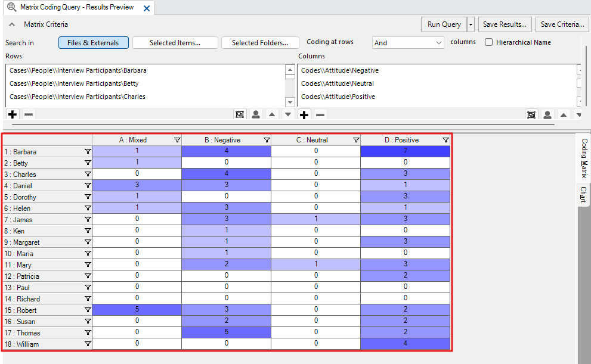The height and width of the screenshot is (364, 591).
Task: Click the 16 : Susan row header
Action: coord(48,321)
